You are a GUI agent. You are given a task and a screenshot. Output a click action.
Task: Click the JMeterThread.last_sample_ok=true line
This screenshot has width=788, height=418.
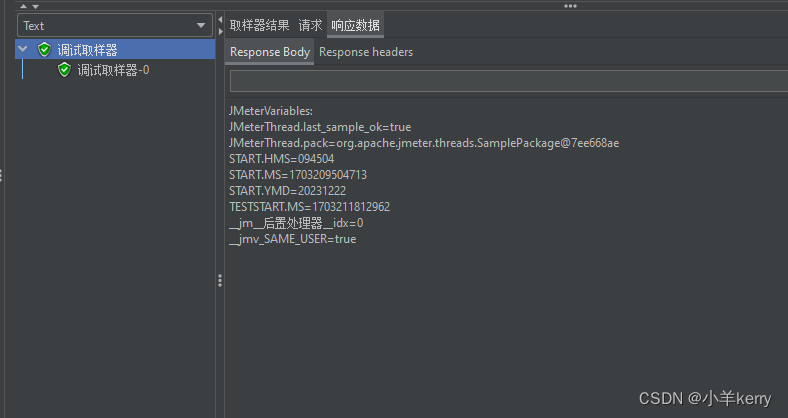[x=320, y=127]
